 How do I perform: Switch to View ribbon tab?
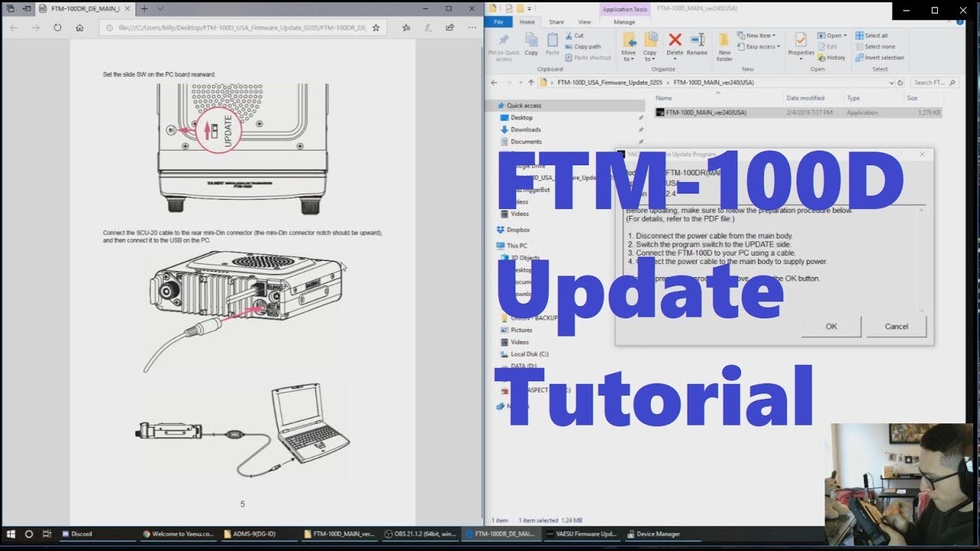[585, 22]
